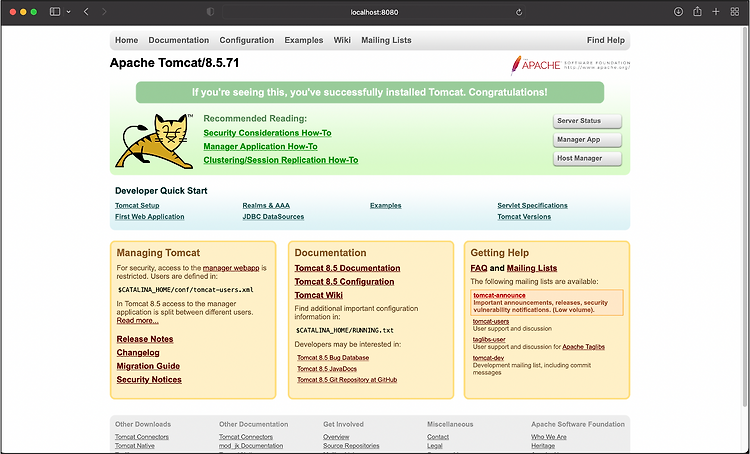Click the Tomcat cat mascot image
Screen dimensions: 750x454
[x=154, y=141]
